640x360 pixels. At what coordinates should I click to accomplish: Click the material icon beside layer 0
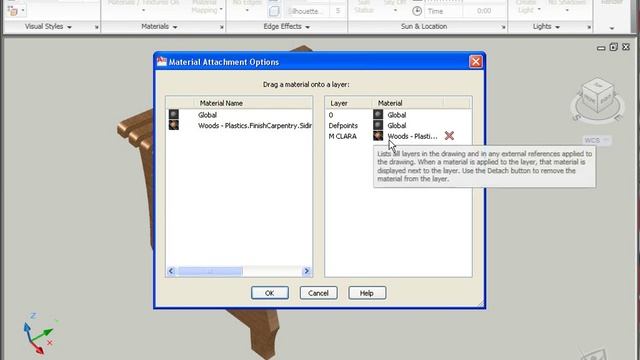[378, 114]
